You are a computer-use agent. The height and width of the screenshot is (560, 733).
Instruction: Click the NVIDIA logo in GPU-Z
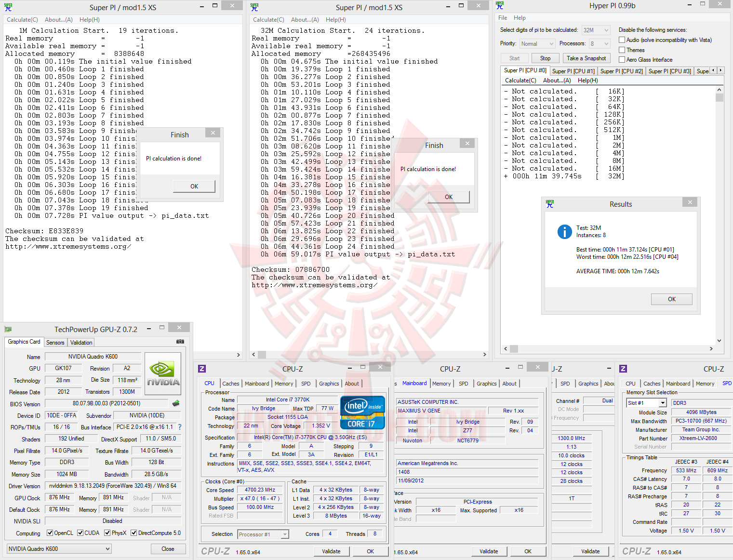(x=163, y=373)
